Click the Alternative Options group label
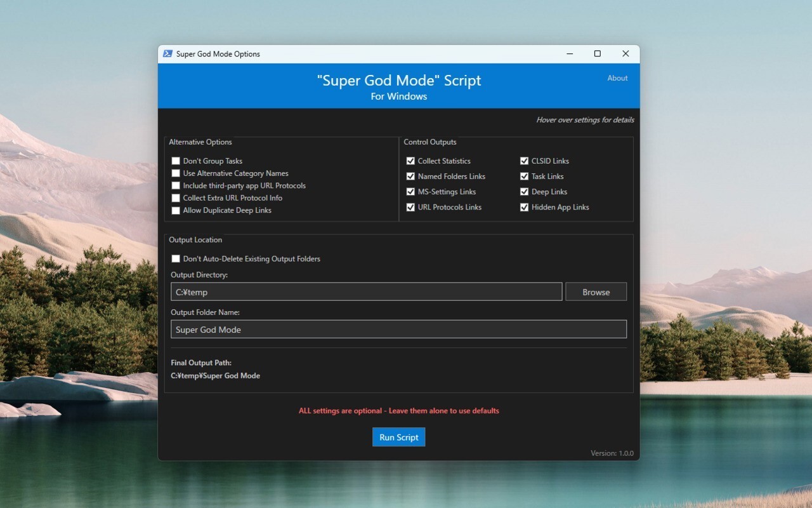Screen dimensions: 812x508 tap(200, 142)
